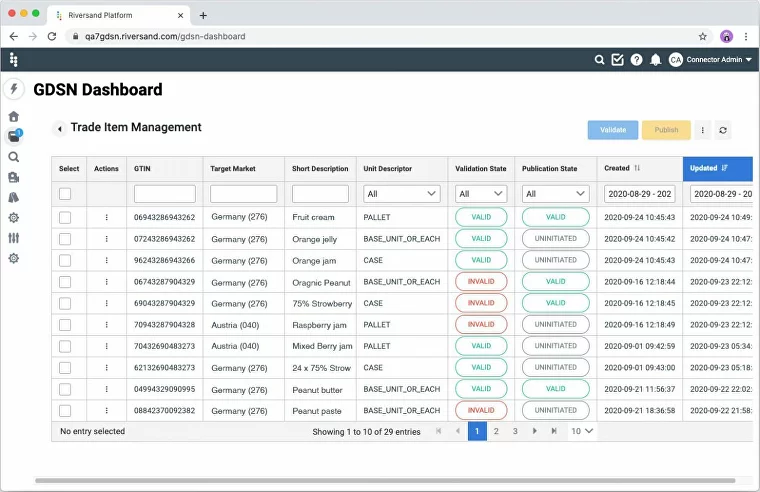Open a new browser tab

point(203,16)
